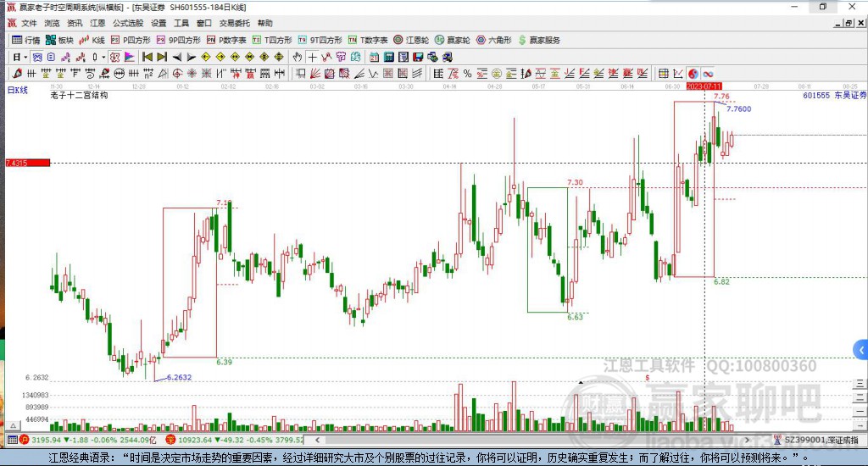The width and height of the screenshot is (868, 466).
Task: Open the P四方形 tool
Action: pos(131,40)
